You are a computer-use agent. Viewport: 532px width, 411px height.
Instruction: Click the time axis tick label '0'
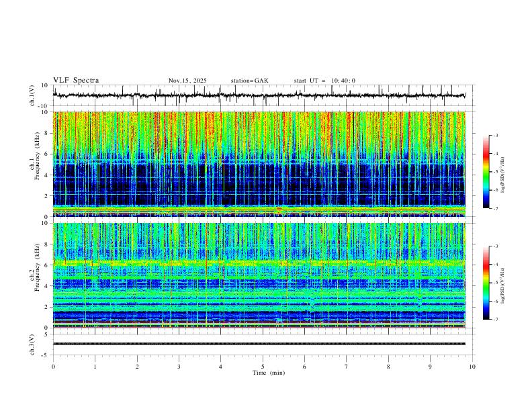pos(53,367)
